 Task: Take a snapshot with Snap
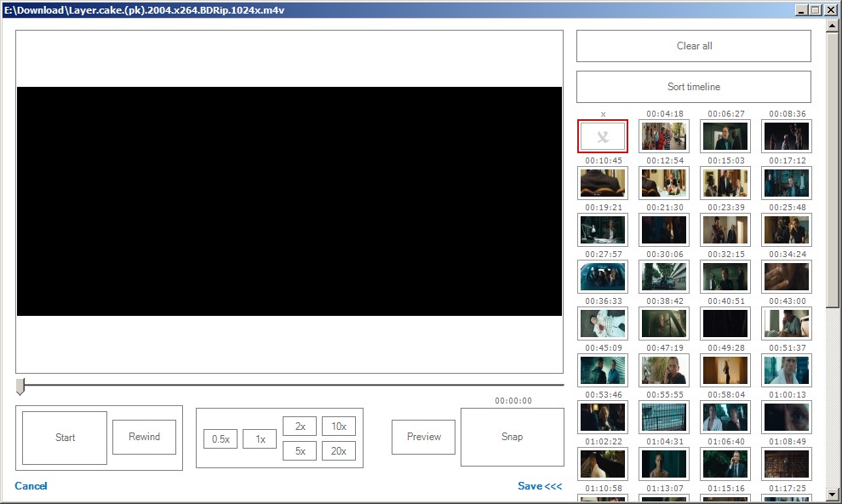[x=512, y=437]
